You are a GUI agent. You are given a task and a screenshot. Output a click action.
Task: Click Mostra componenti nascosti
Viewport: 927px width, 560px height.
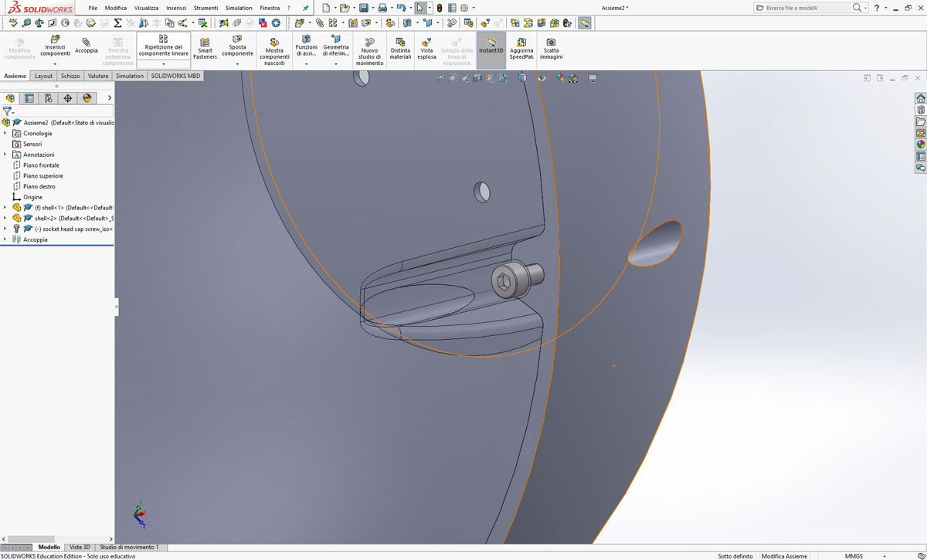tap(274, 51)
